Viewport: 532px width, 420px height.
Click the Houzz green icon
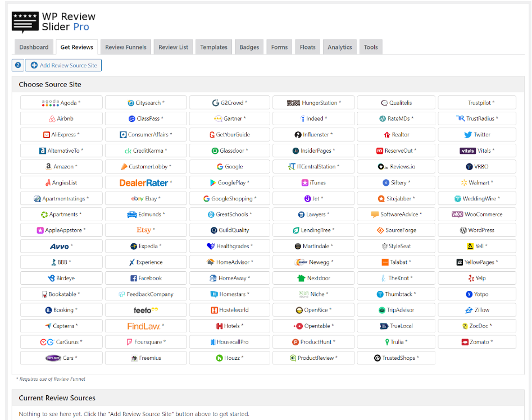pyautogui.click(x=219, y=358)
